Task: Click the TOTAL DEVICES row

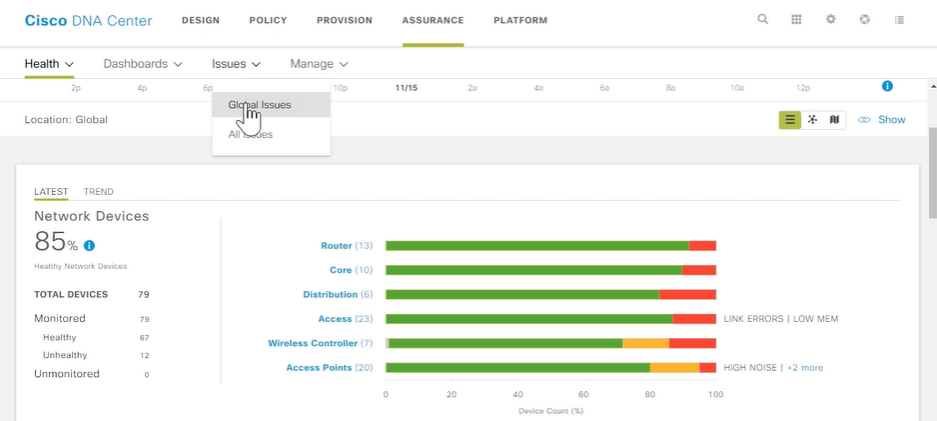Action: click(92, 294)
